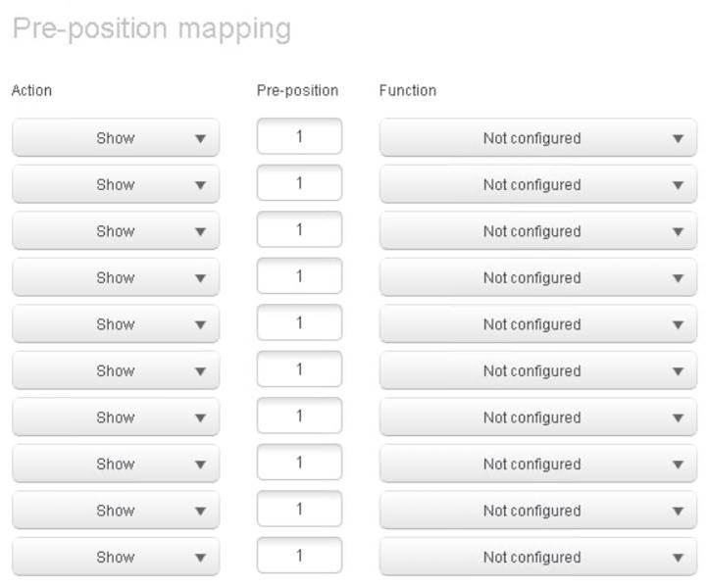Expand the sixth row Function dropdown
Screen dimensions: 708x588
(x=537, y=370)
